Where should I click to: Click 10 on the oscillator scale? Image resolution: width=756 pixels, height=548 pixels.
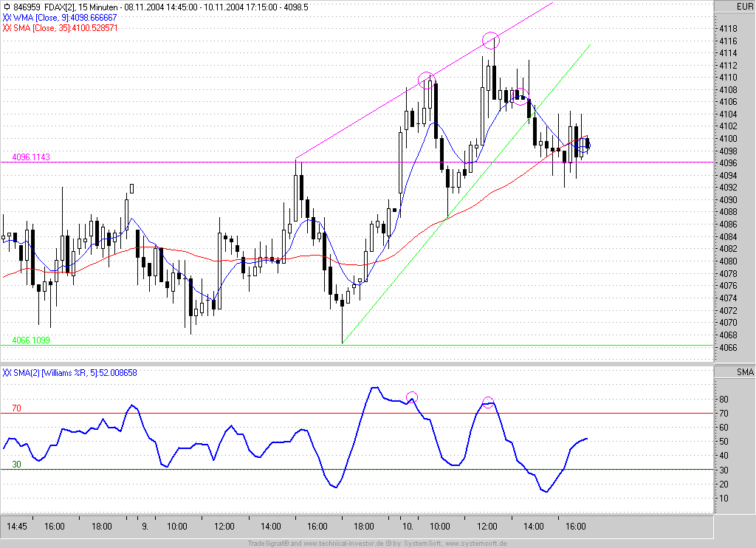point(724,499)
